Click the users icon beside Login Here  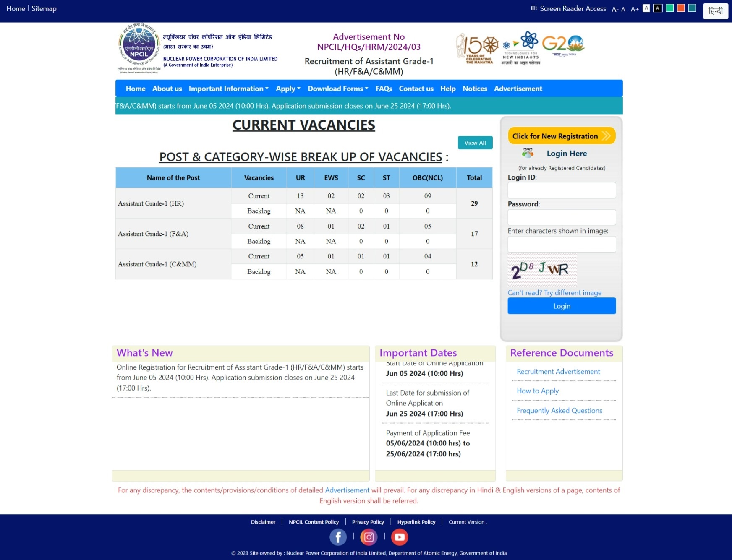click(528, 153)
